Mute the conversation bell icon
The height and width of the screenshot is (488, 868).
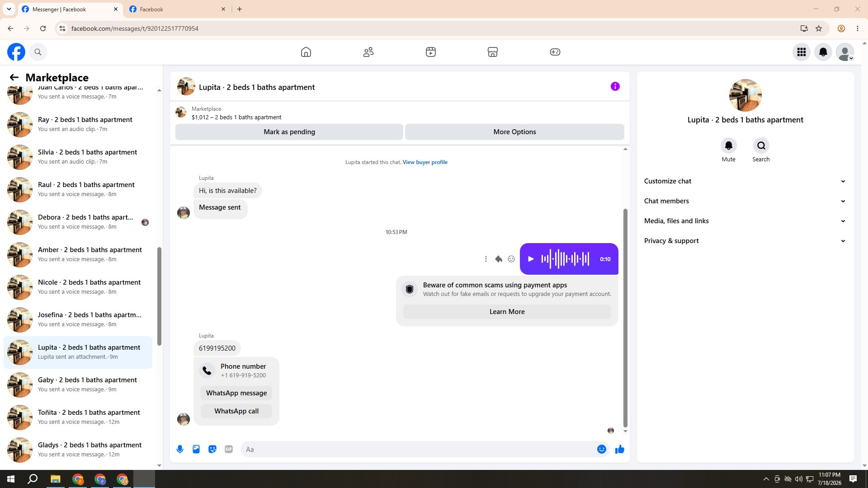pyautogui.click(x=729, y=145)
